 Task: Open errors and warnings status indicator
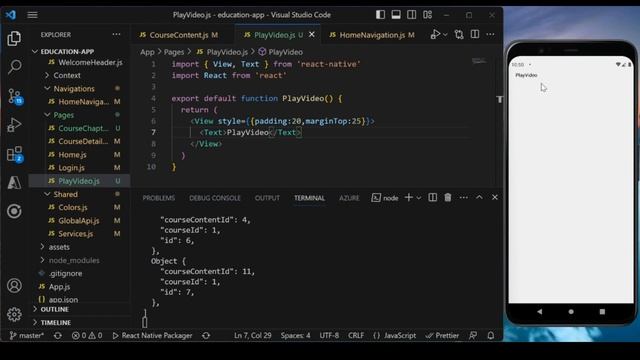tap(87, 336)
